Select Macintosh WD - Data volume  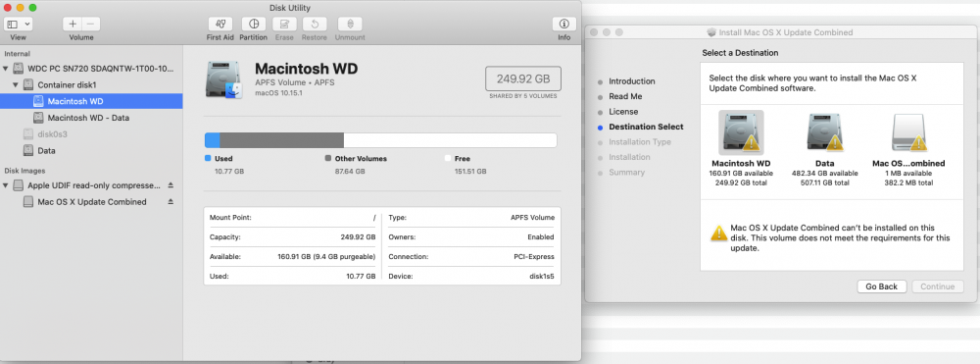point(91,118)
